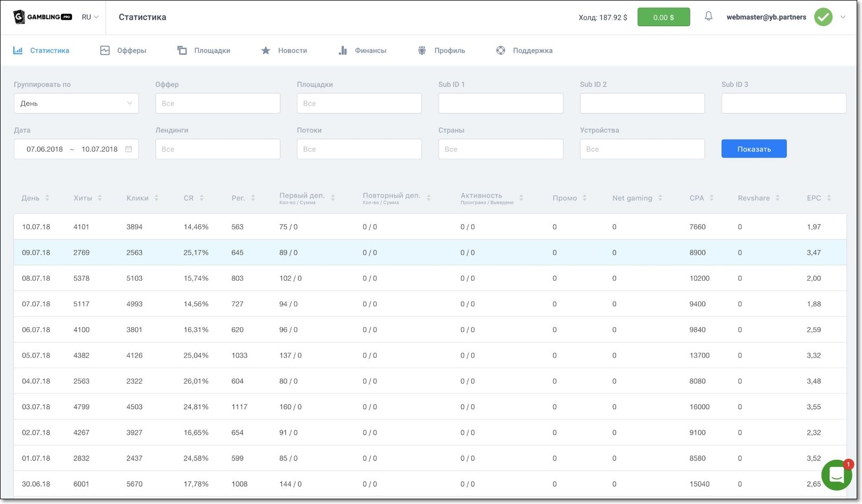This screenshot has height=504, width=862.
Task: Focus the Sub ID 1 field
Action: click(501, 103)
